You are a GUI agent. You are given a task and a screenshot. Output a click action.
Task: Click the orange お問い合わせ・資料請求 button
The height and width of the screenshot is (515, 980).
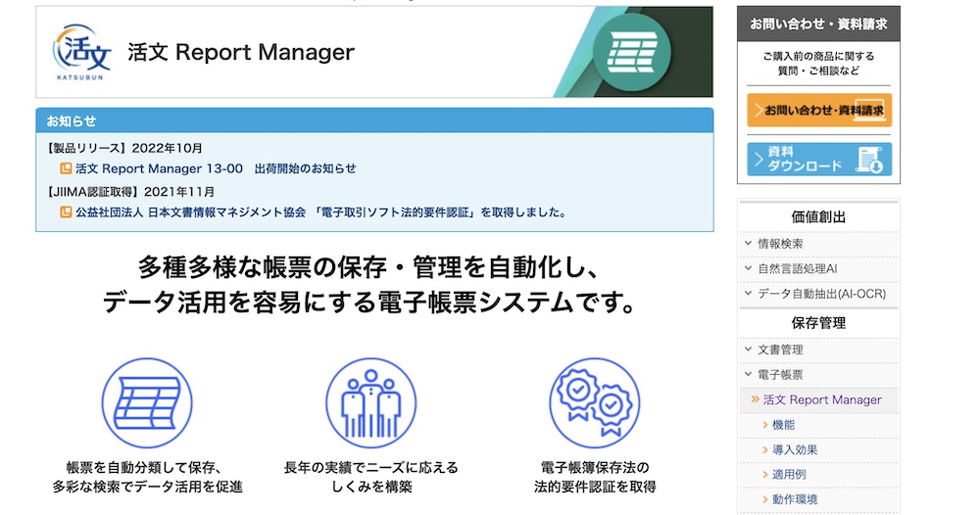tap(818, 110)
